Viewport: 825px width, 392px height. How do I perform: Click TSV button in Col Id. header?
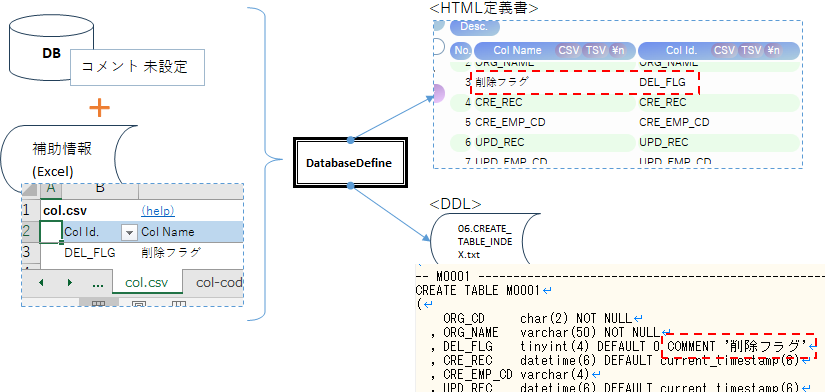point(751,51)
